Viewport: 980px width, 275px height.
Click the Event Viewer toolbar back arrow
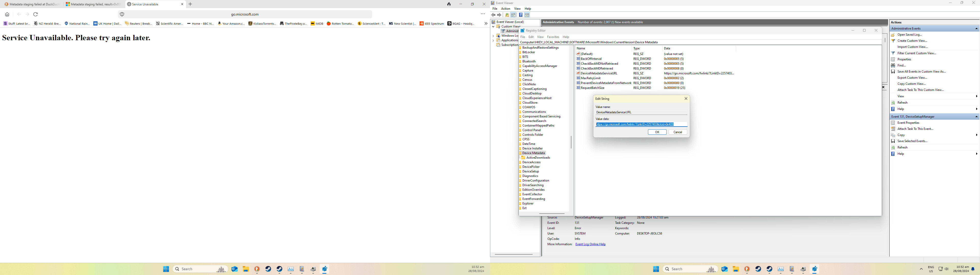point(493,15)
